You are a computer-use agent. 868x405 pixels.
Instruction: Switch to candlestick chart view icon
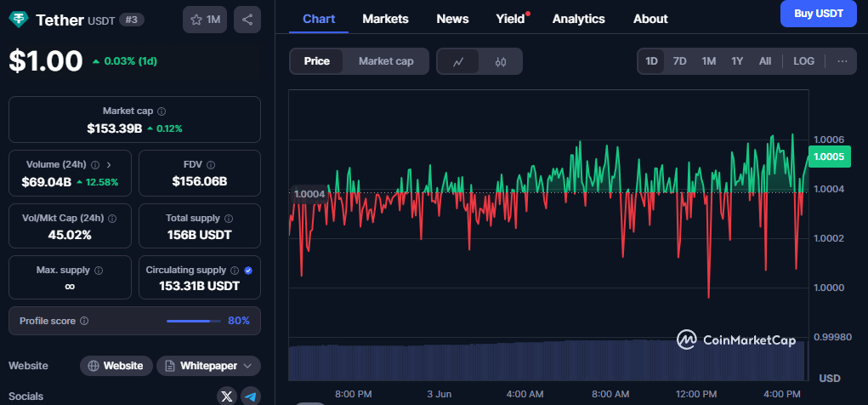coord(501,61)
